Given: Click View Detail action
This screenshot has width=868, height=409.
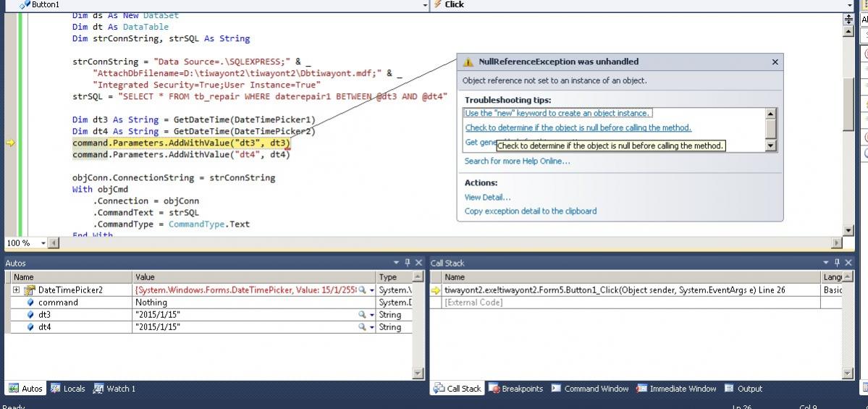Looking at the screenshot, I should pyautogui.click(x=487, y=197).
